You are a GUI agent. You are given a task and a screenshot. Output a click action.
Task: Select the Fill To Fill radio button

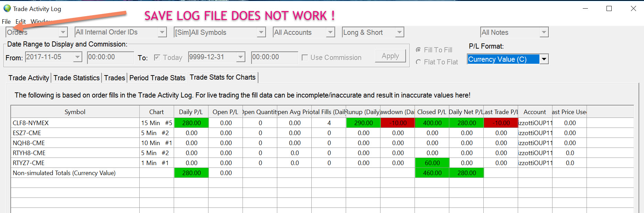pyautogui.click(x=418, y=50)
